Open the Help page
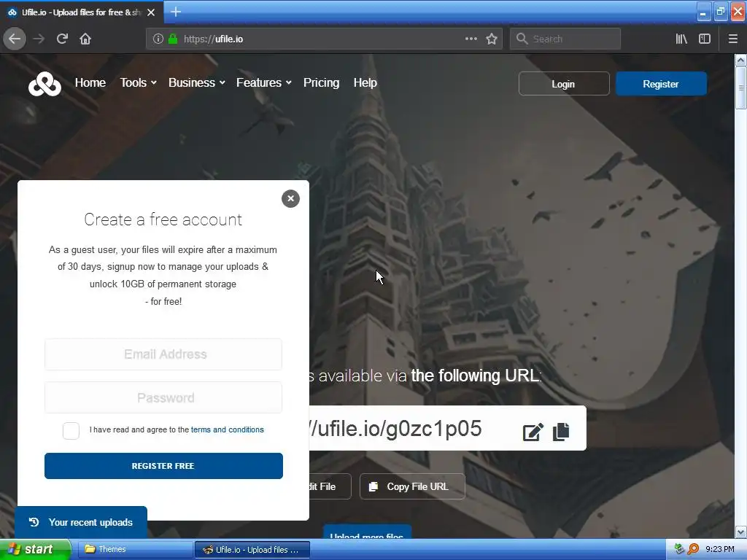The height and width of the screenshot is (560, 747). click(x=365, y=83)
